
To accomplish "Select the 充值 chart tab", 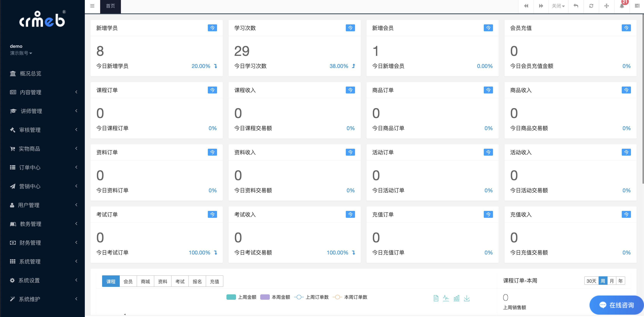I will (x=214, y=281).
